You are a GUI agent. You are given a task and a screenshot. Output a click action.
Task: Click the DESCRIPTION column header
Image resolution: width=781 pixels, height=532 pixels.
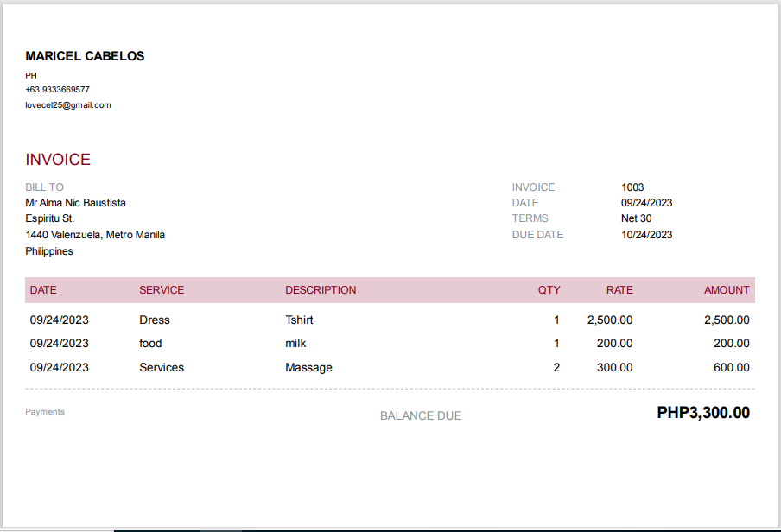321,290
